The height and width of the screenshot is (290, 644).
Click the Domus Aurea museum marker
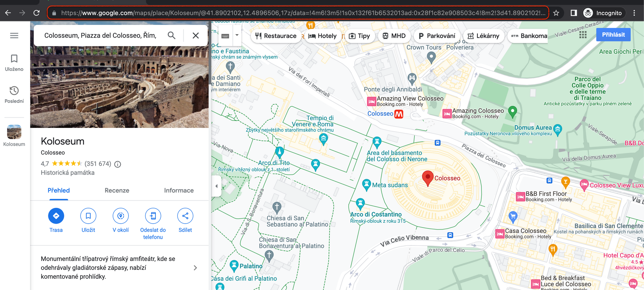pos(558,130)
